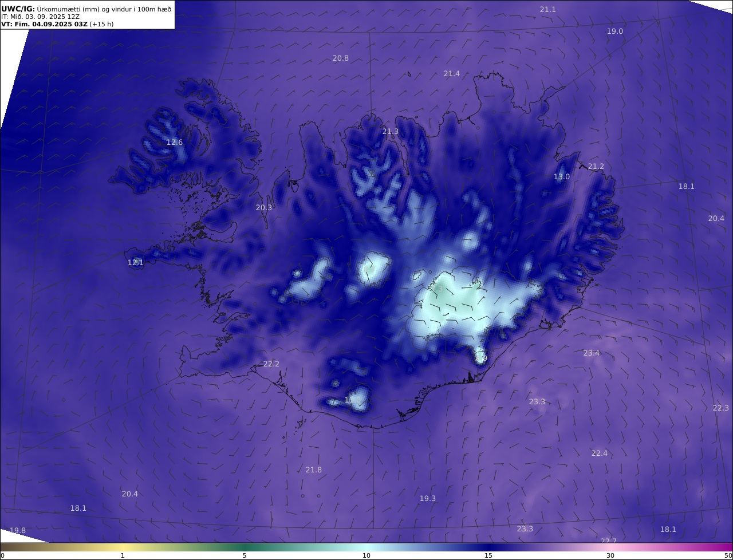Click the 20.8 value on the map
The height and width of the screenshot is (560, 733).
pos(341,58)
